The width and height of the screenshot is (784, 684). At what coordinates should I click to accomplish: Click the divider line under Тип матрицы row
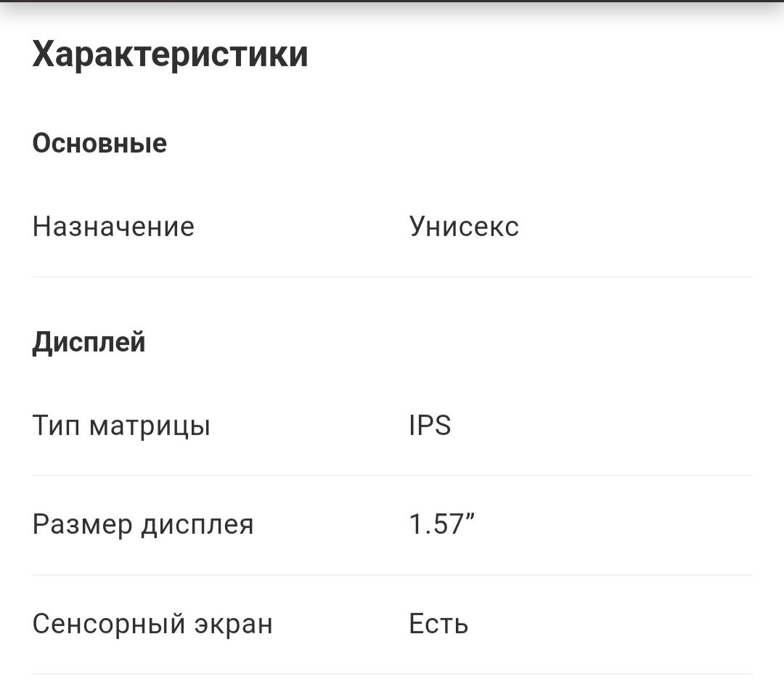click(393, 476)
